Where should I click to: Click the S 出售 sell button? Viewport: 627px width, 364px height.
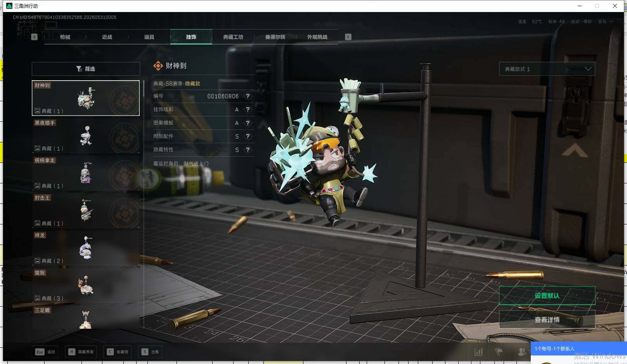151,352
